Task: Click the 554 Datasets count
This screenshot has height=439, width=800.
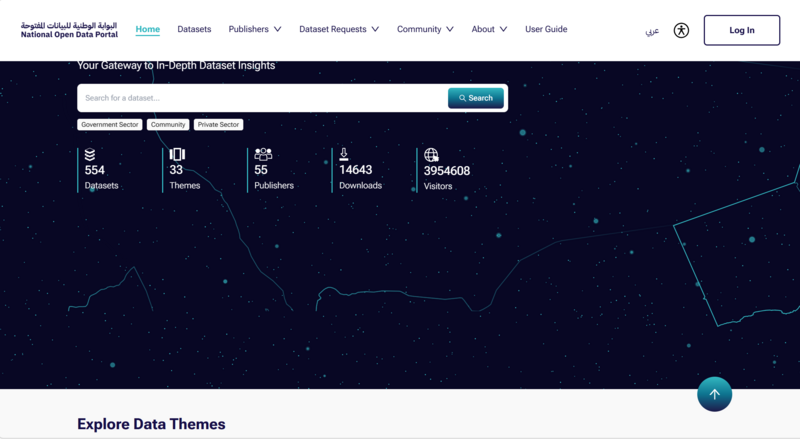Action: tap(94, 170)
